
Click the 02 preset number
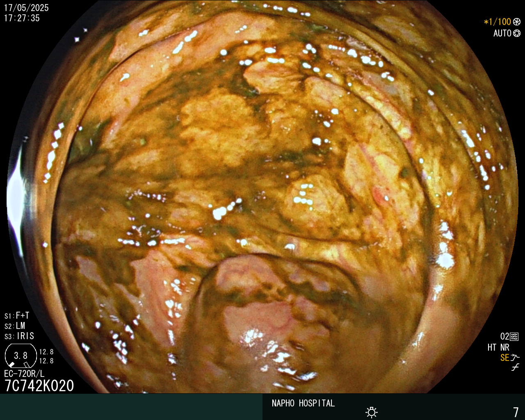point(504,337)
